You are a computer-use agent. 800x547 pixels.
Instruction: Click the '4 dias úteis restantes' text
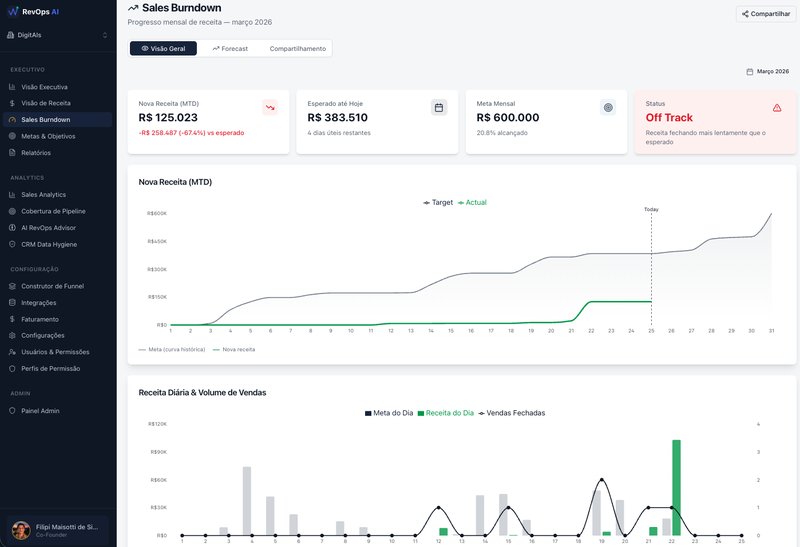[339, 133]
